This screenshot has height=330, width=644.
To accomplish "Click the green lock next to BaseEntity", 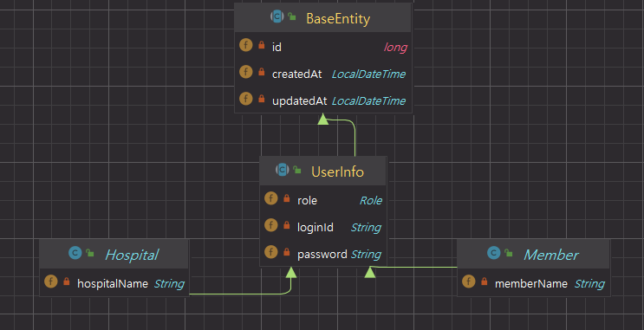I will pyautogui.click(x=292, y=16).
